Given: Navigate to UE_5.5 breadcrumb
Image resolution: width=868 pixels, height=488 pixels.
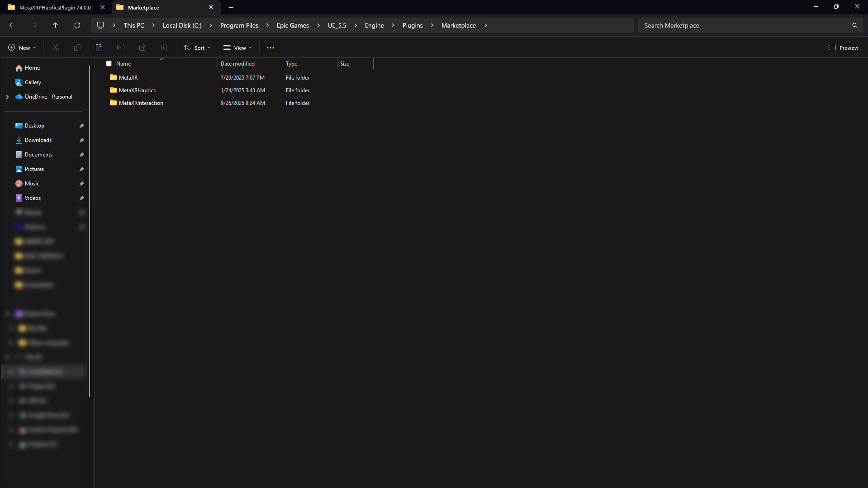Looking at the screenshot, I should (337, 25).
